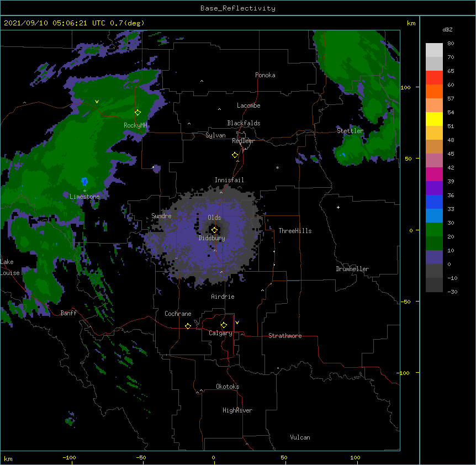Image resolution: width=476 pixels, height=465 pixels.
Task: Click the Banff town label
Action: tap(68, 313)
